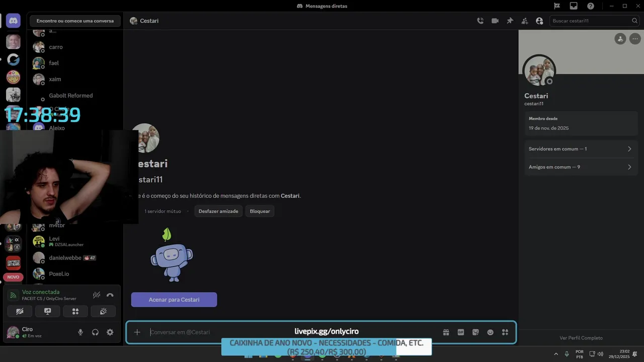Image resolution: width=644 pixels, height=362 pixels.
Task: Start a voice call with Cestari
Action: (480, 21)
